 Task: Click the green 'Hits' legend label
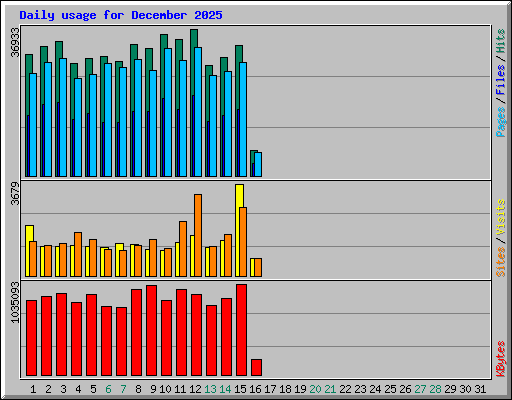pos(501,41)
